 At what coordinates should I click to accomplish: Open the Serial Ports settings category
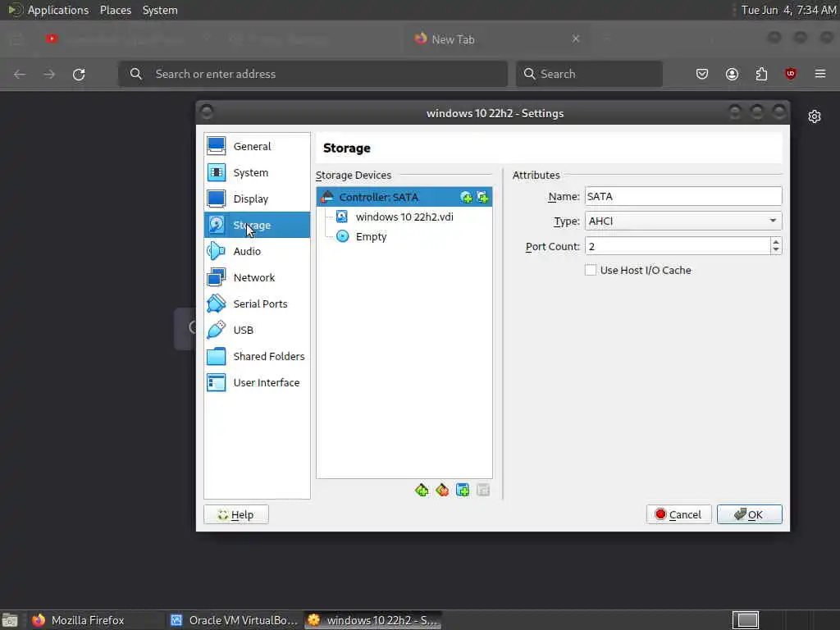pyautogui.click(x=257, y=304)
